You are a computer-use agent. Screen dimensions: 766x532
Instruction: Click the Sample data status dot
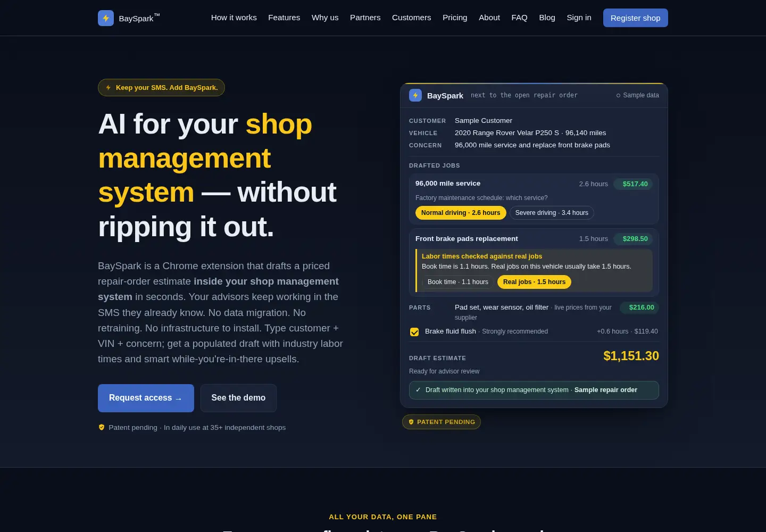(x=618, y=96)
